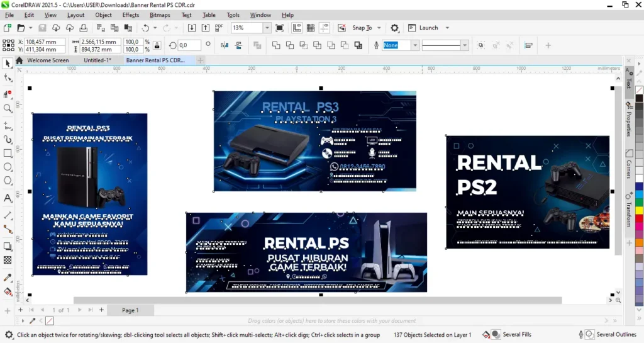
Task: Select the Page 1 tab
Action: [x=130, y=310]
